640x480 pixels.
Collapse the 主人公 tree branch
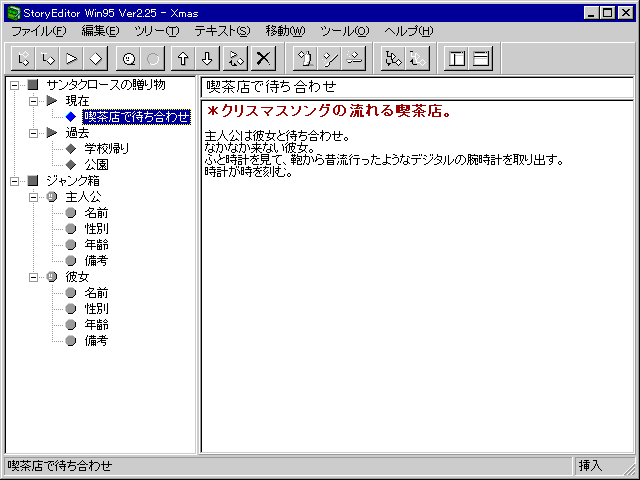coord(33,197)
